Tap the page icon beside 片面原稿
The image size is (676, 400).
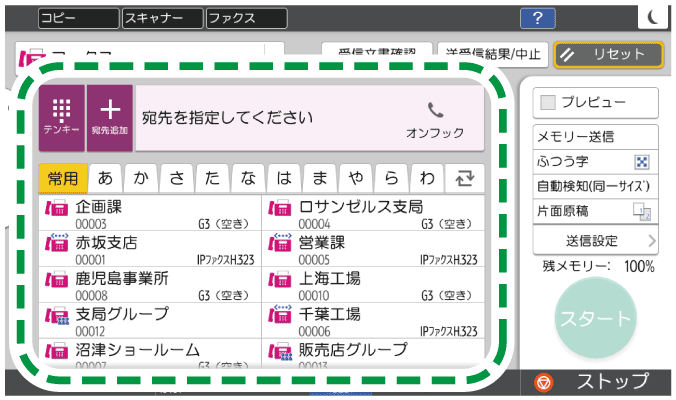click(x=642, y=212)
